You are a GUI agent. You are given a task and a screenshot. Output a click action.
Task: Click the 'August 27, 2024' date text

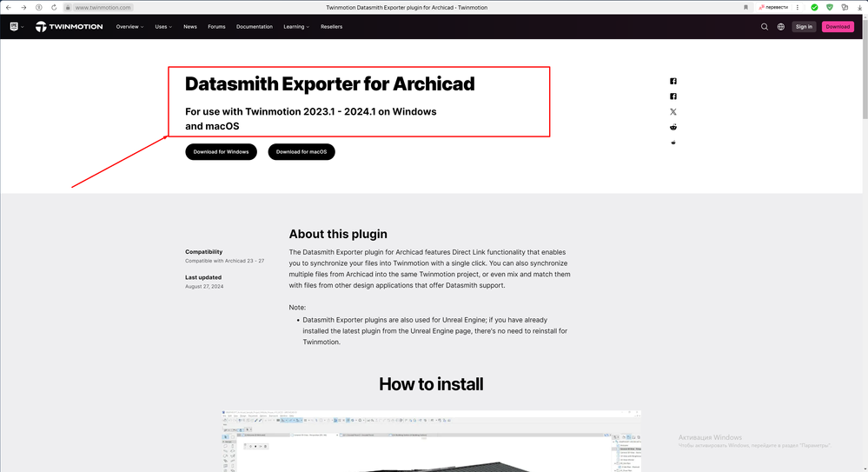(x=204, y=286)
